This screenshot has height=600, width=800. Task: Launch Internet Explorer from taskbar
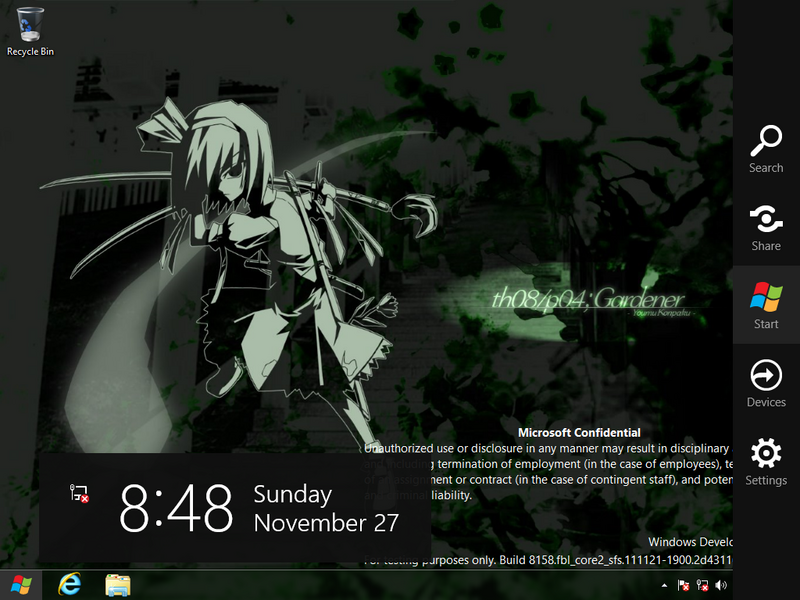(69, 585)
